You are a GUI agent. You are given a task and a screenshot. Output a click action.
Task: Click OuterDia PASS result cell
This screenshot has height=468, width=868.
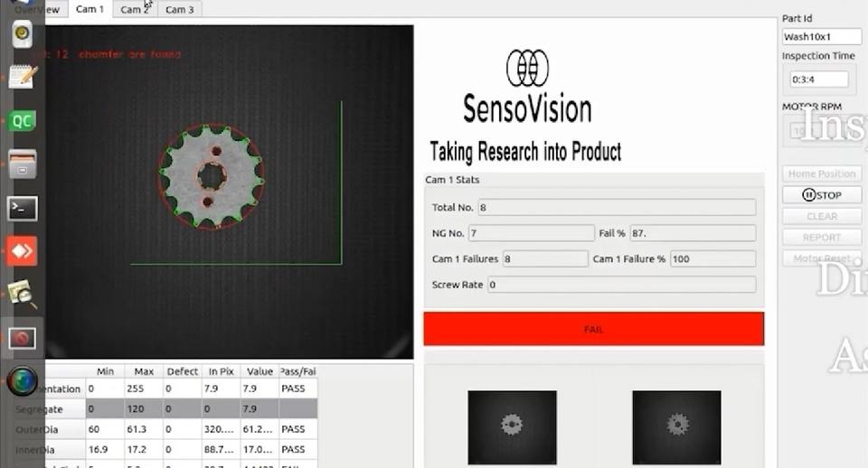(x=298, y=429)
